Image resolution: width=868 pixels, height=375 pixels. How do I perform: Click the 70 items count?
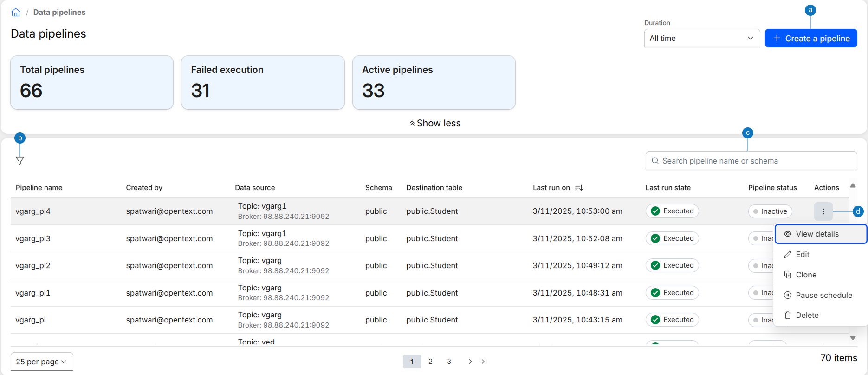point(839,358)
